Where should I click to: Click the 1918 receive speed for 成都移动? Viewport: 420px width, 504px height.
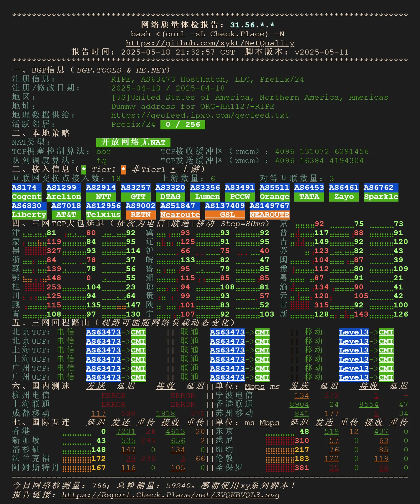coord(165,414)
